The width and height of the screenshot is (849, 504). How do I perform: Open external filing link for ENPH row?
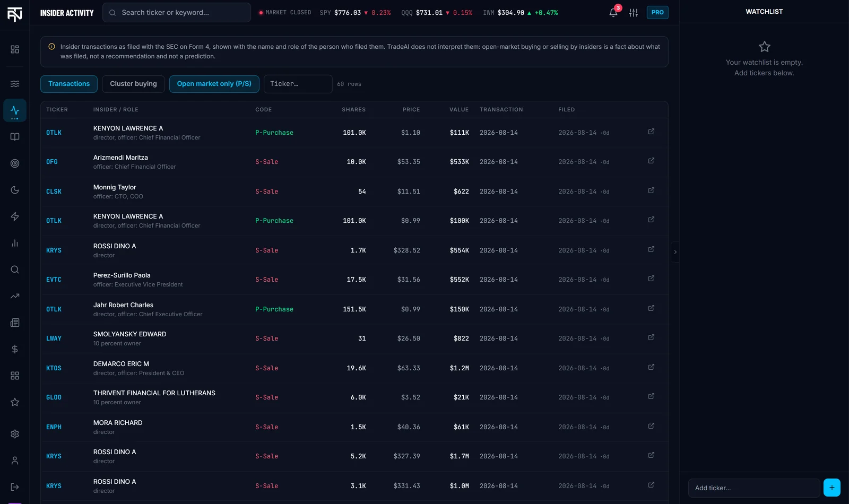(x=651, y=426)
